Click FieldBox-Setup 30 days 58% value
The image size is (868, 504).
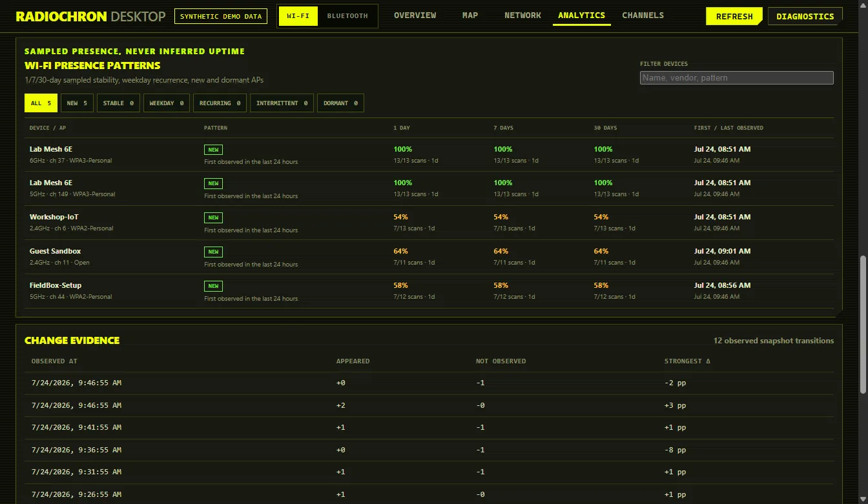click(x=601, y=285)
